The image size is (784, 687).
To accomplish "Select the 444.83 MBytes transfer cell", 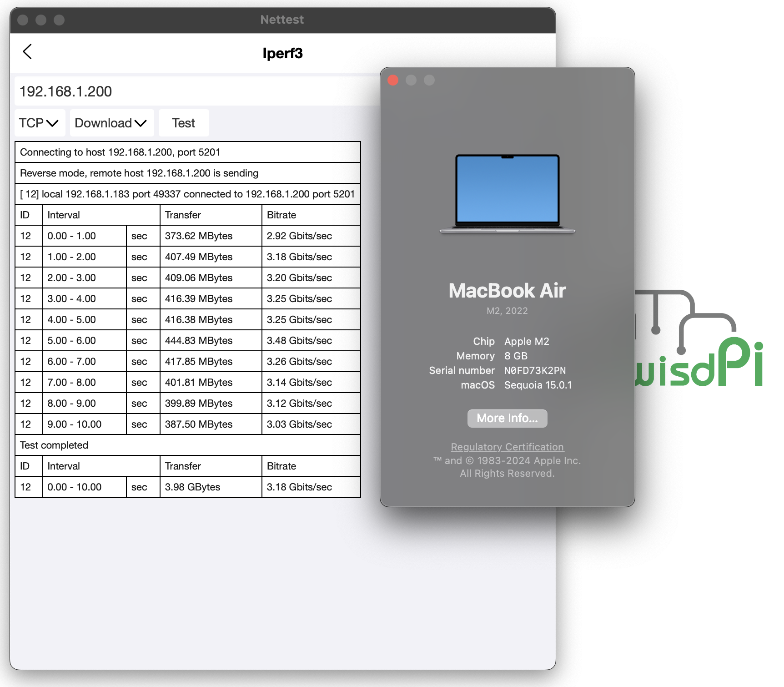I will click(x=211, y=340).
